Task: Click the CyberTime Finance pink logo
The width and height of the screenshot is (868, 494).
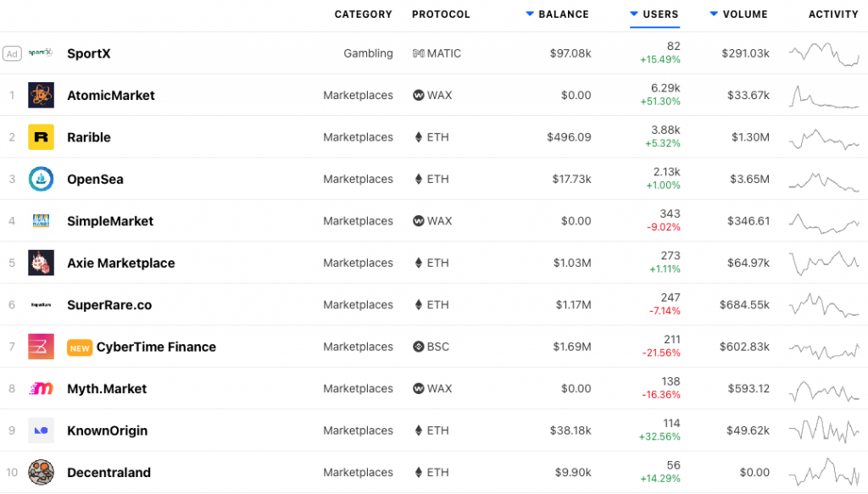Action: (x=41, y=347)
